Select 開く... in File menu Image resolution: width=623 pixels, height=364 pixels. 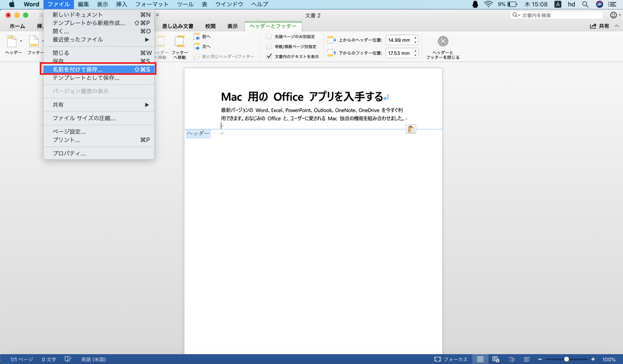point(99,31)
